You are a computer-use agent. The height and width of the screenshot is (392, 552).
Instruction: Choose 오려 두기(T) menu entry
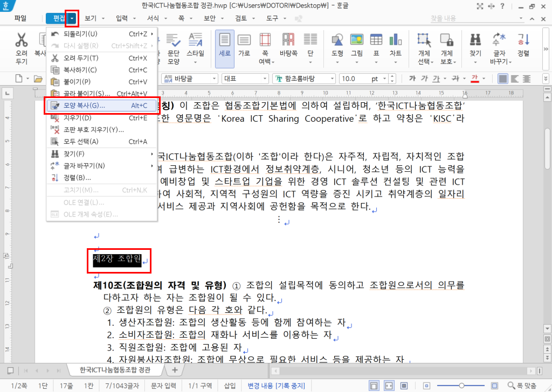(102, 58)
